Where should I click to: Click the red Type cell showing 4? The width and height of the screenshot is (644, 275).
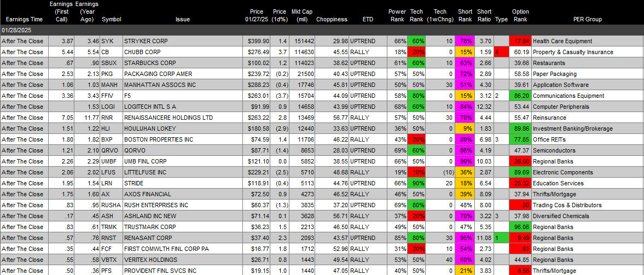(x=501, y=52)
